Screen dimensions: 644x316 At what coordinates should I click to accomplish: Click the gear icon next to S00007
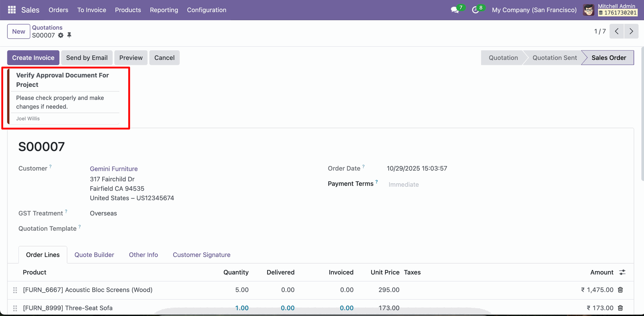pyautogui.click(x=61, y=35)
